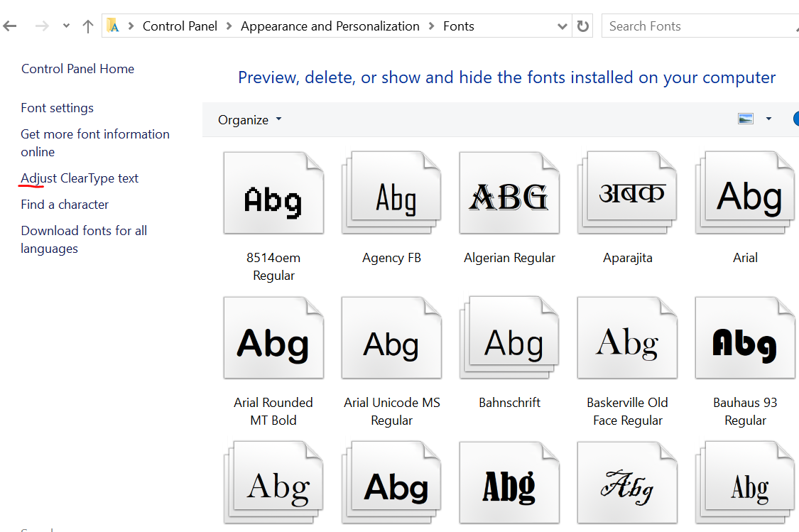Open the recent locations dropdown arrow
This screenshot has height=532, width=799.
click(x=66, y=26)
